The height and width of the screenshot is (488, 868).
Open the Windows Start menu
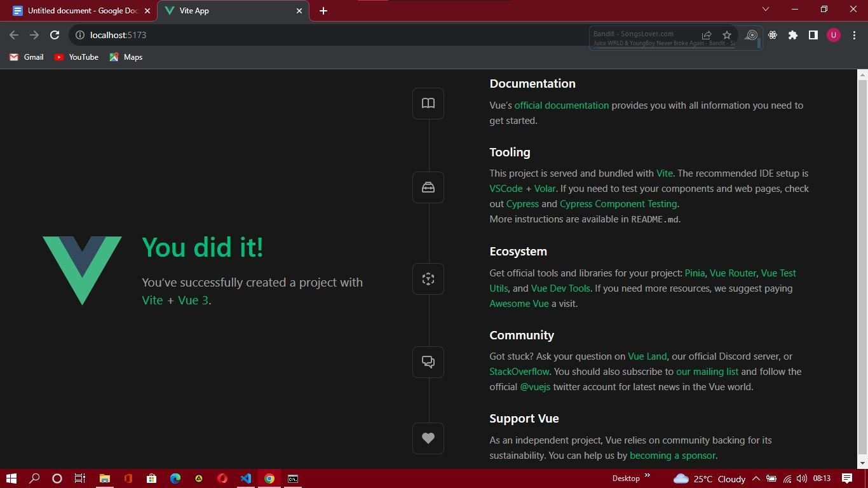point(11,478)
